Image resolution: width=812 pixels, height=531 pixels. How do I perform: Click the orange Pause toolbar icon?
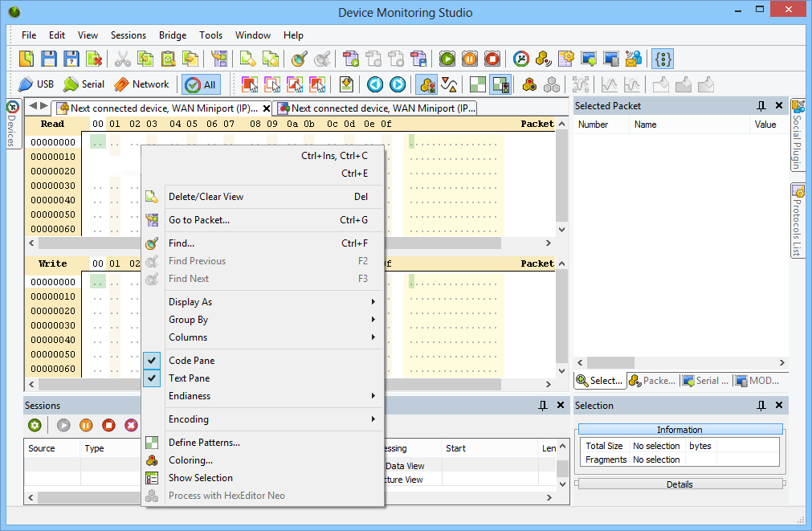tap(470, 59)
